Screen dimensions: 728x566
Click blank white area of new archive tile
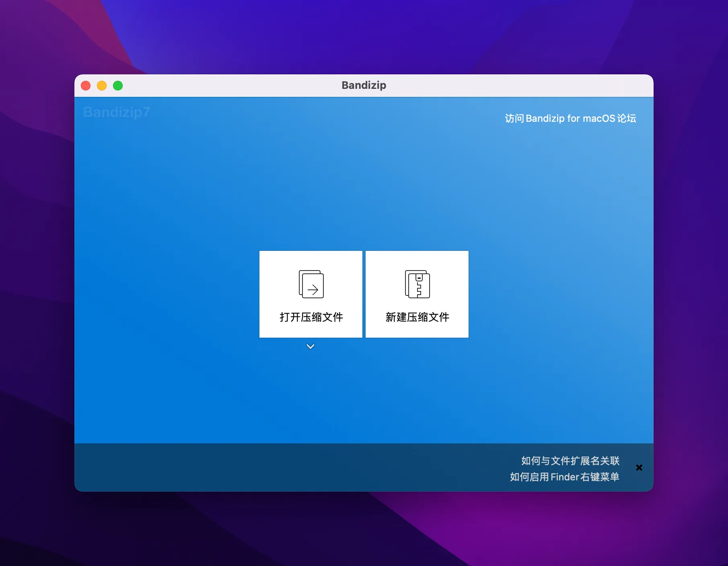tap(450, 265)
